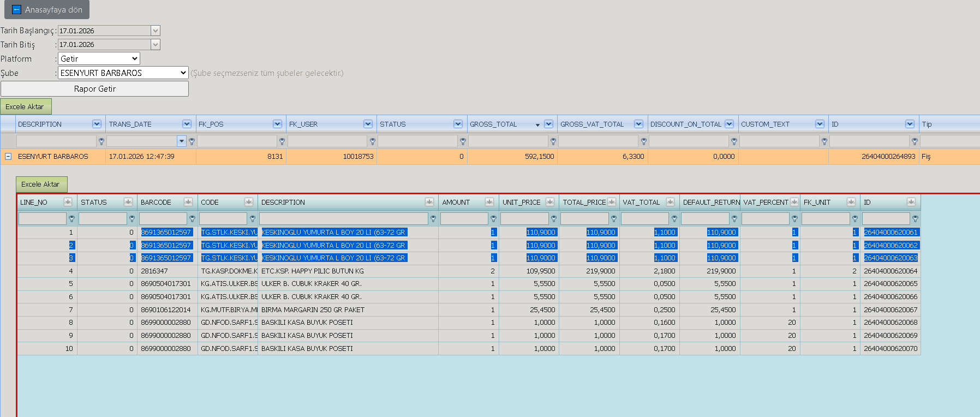
Task: Open column menu icon on LINE_NO header
Action: 68,202
